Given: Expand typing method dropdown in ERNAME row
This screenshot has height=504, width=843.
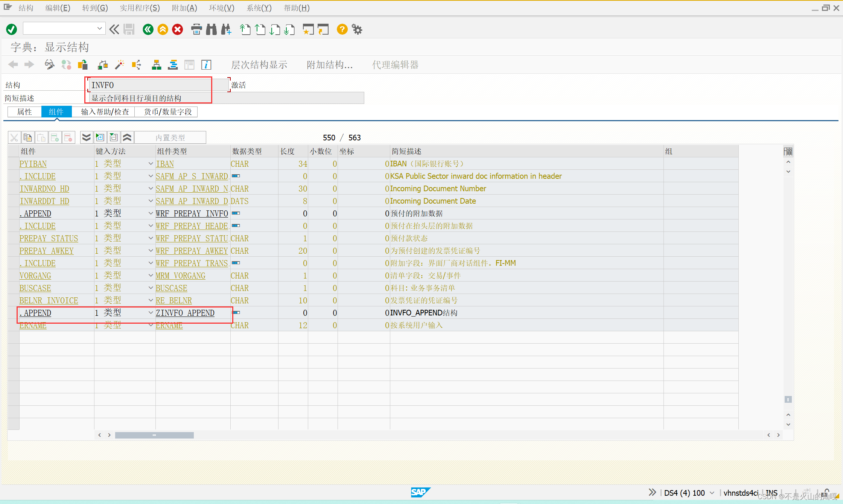Looking at the screenshot, I should 151,325.
